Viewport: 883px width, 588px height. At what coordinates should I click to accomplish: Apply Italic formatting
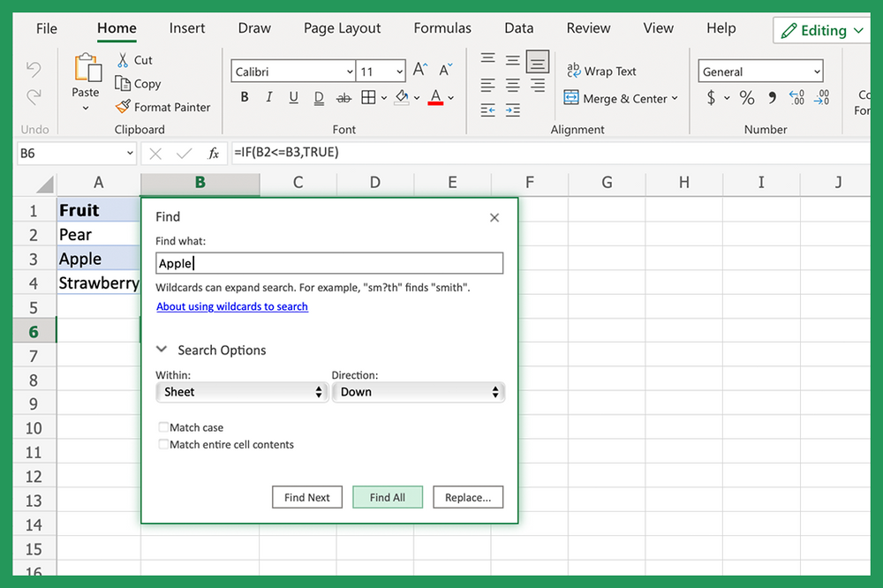(268, 97)
